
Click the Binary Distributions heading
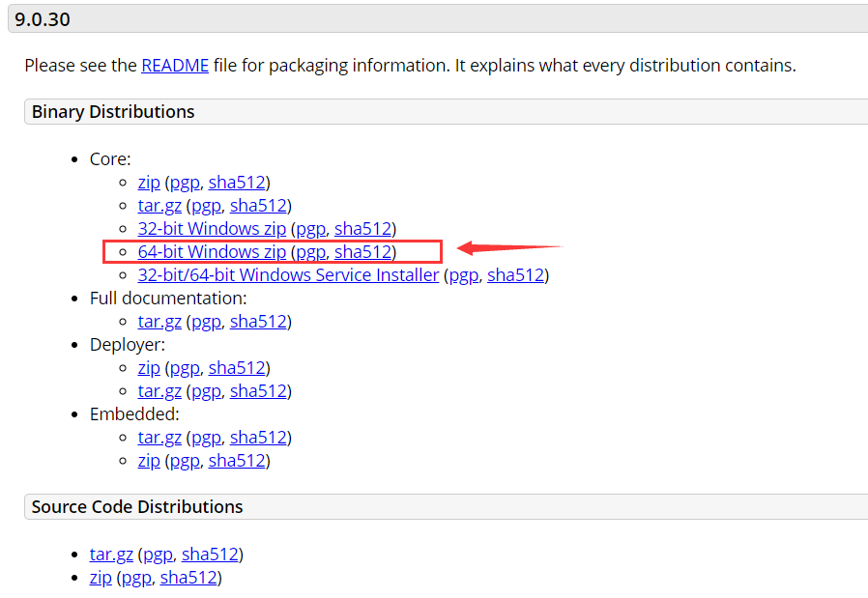tap(113, 112)
